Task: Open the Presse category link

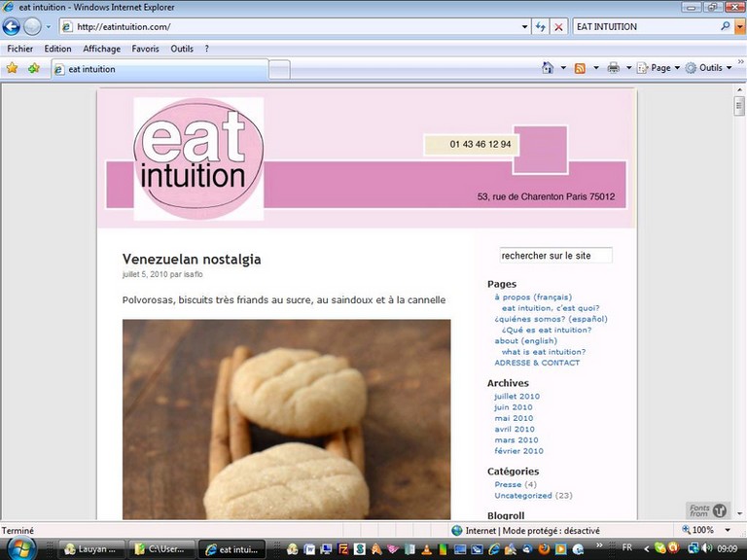Action: coord(508,484)
